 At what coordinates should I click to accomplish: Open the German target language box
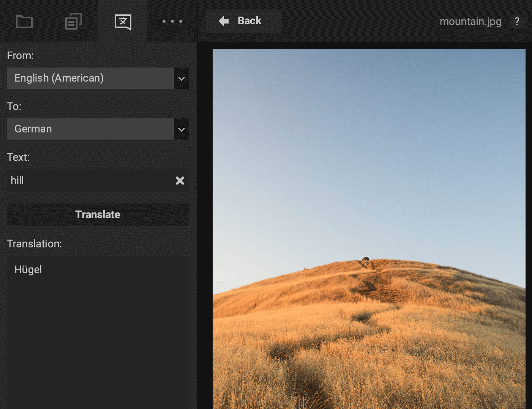pos(90,129)
